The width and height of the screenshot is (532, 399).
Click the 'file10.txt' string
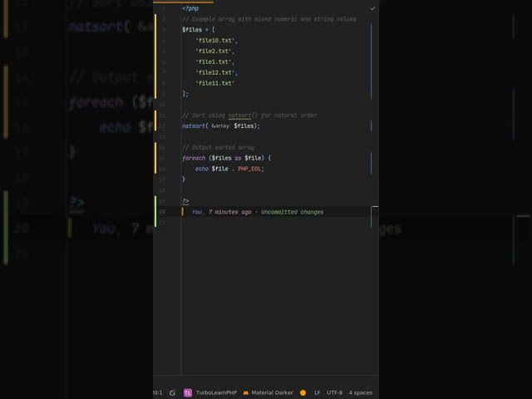point(216,41)
